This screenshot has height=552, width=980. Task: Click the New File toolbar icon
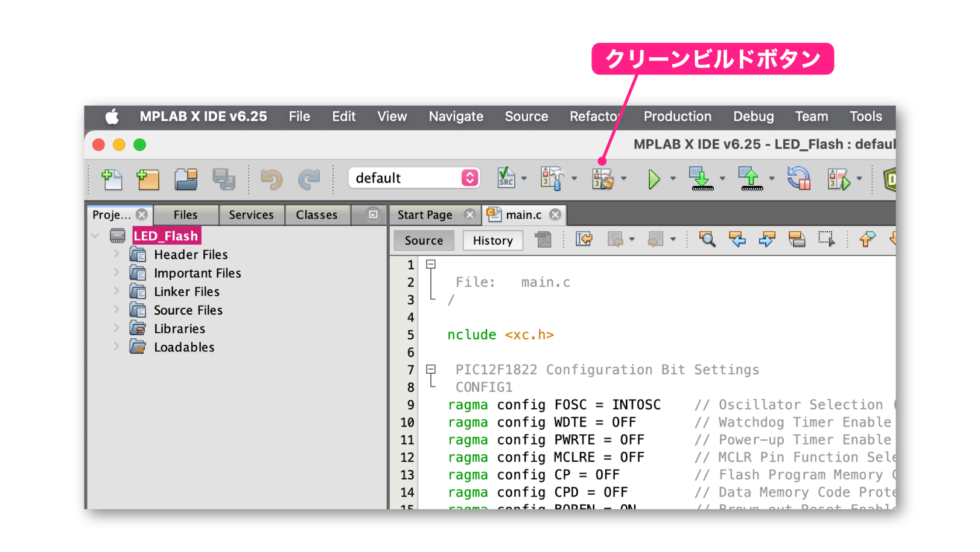112,179
